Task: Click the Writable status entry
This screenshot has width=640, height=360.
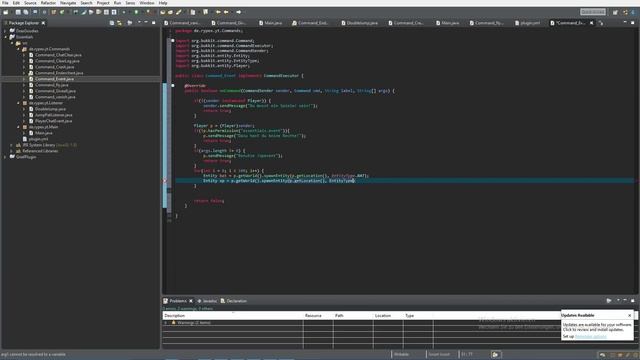Action: coord(402,354)
